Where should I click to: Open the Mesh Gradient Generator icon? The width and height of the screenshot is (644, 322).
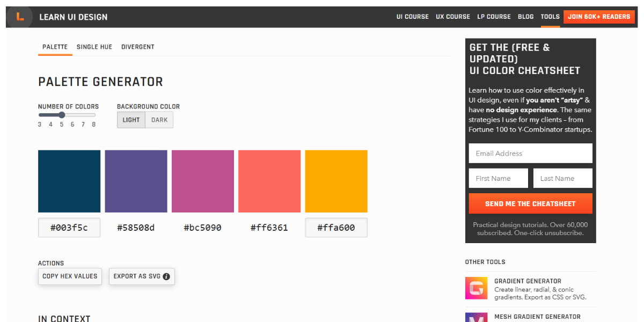pos(477,318)
